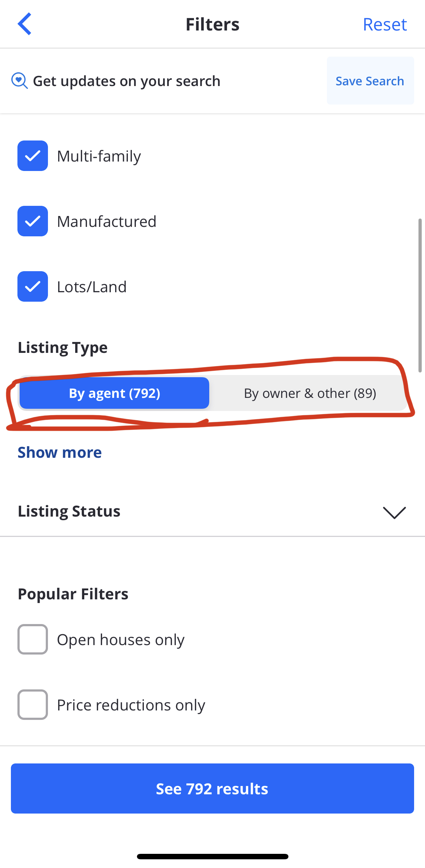Viewport: 425px width, 868px height.
Task: Enable Price reductions only filter
Action: (x=33, y=705)
